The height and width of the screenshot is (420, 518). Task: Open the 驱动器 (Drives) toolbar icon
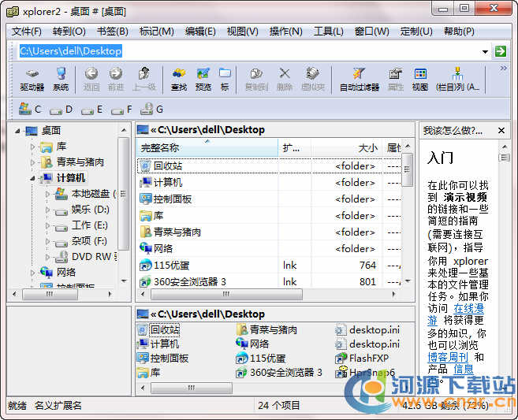click(x=32, y=80)
